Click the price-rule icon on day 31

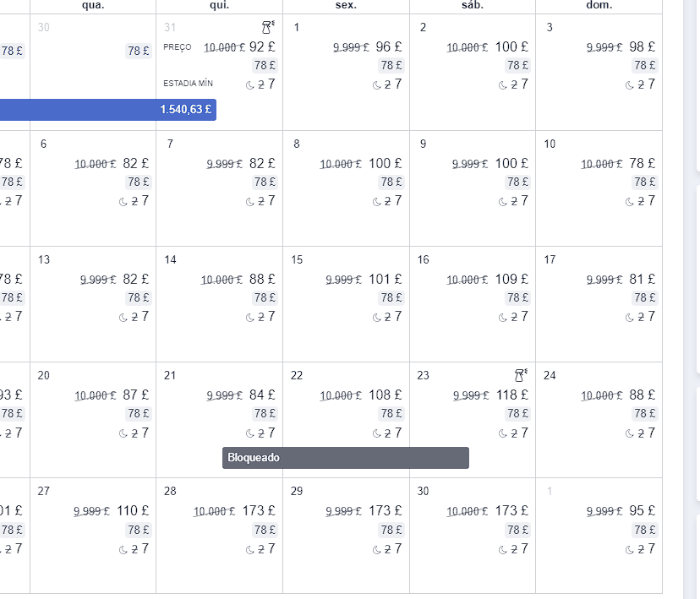pos(268,27)
